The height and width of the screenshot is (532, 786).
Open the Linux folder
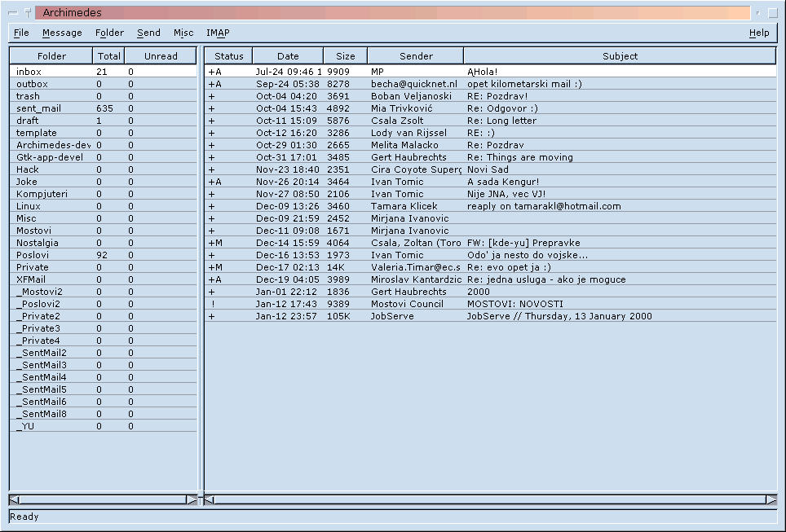[28, 206]
